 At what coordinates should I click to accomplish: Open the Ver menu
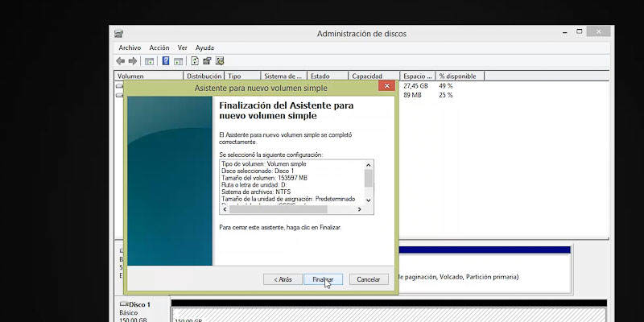coord(183,47)
